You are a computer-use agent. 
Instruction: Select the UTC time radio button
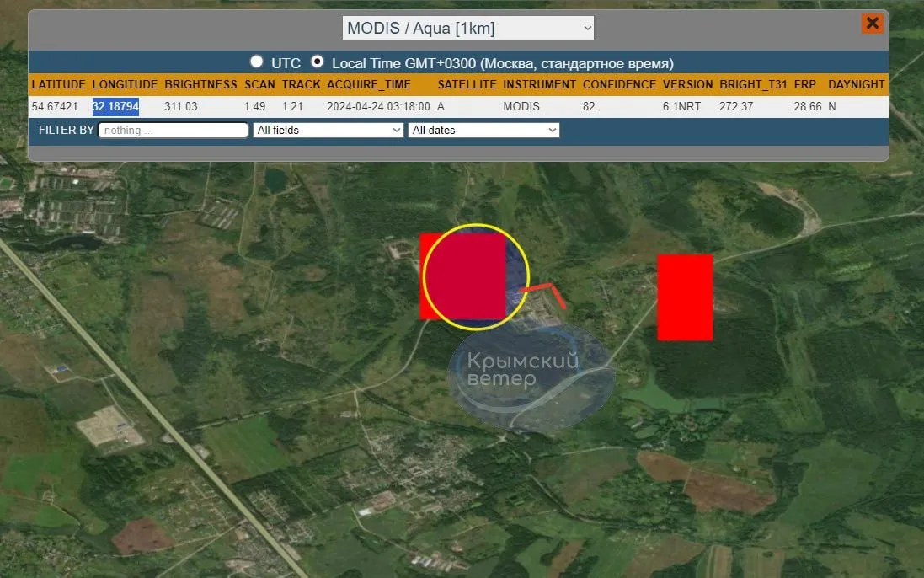[256, 62]
